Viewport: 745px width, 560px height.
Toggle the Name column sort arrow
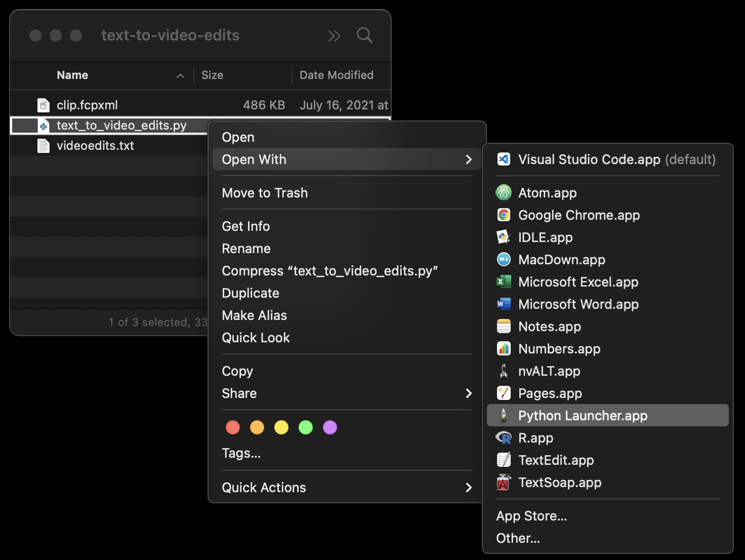(x=180, y=75)
